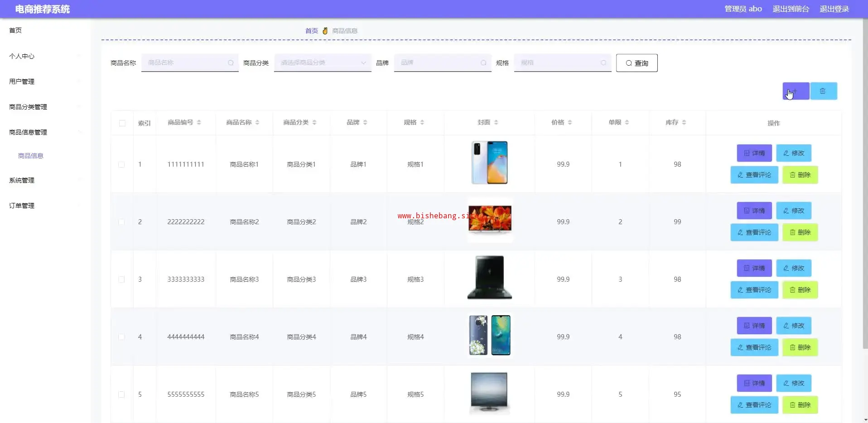Click the vertical page scrollbar
This screenshot has width=868, height=423.
click(x=865, y=181)
